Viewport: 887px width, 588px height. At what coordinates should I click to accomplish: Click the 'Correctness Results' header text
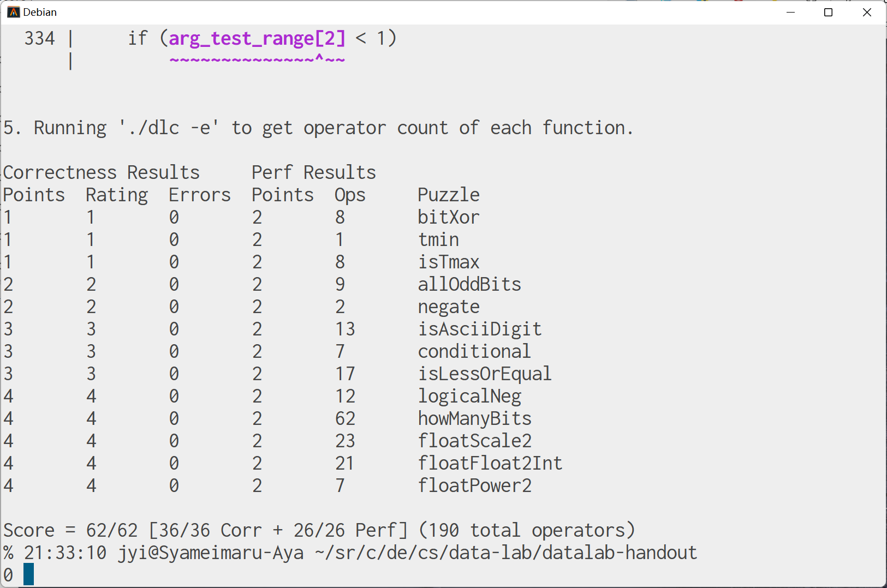pos(102,172)
